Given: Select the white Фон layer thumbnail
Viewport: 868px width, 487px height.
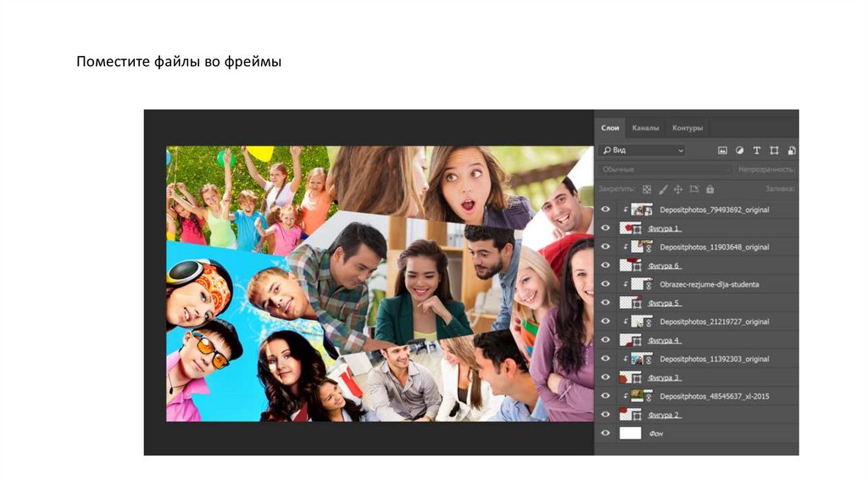Looking at the screenshot, I should pyautogui.click(x=630, y=434).
